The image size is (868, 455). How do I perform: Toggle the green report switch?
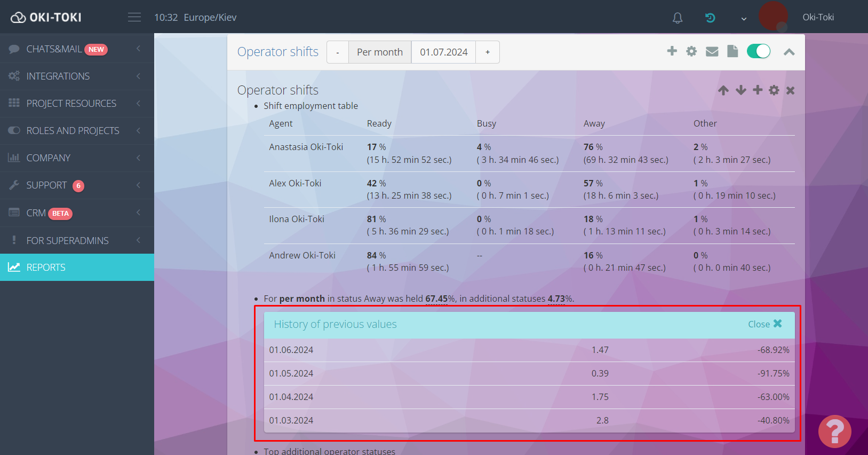tap(758, 51)
